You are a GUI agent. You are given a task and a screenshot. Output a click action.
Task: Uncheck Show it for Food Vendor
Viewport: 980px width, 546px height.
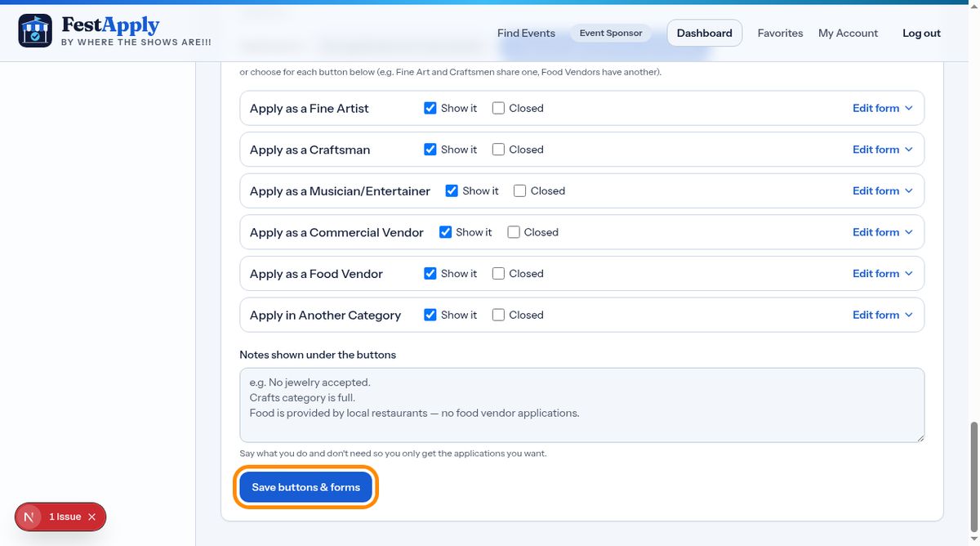430,274
